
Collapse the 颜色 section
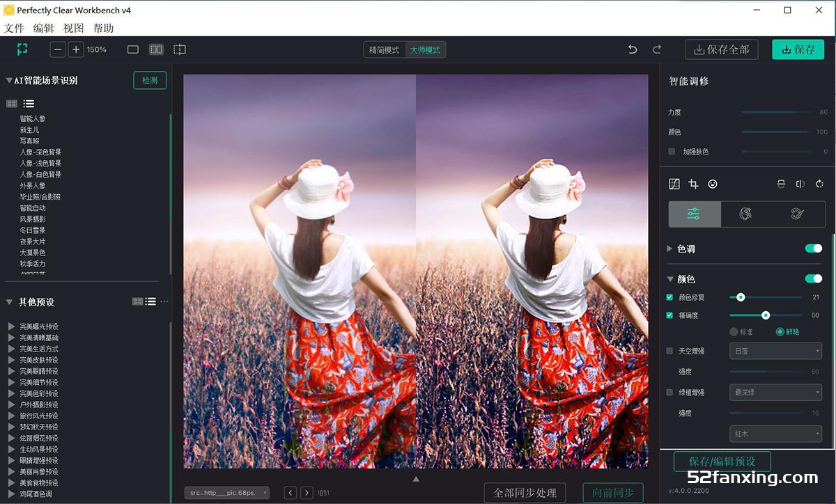click(x=670, y=278)
